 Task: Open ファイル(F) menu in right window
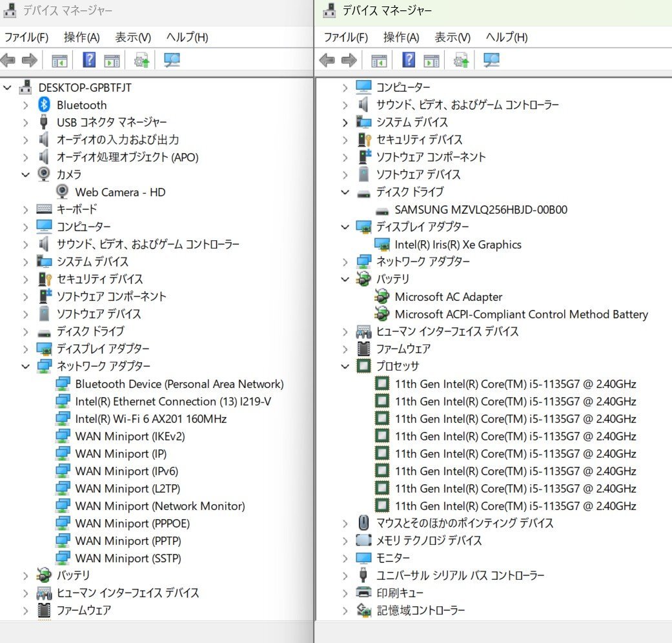(x=346, y=37)
